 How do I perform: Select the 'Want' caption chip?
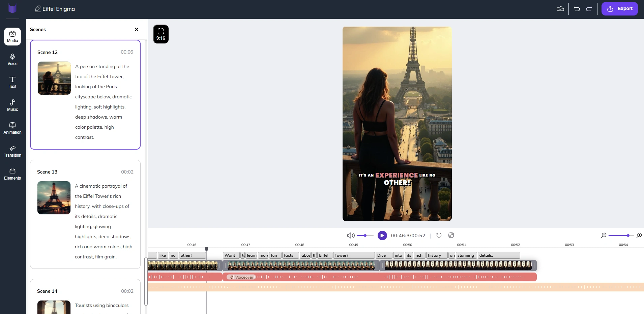231,255
